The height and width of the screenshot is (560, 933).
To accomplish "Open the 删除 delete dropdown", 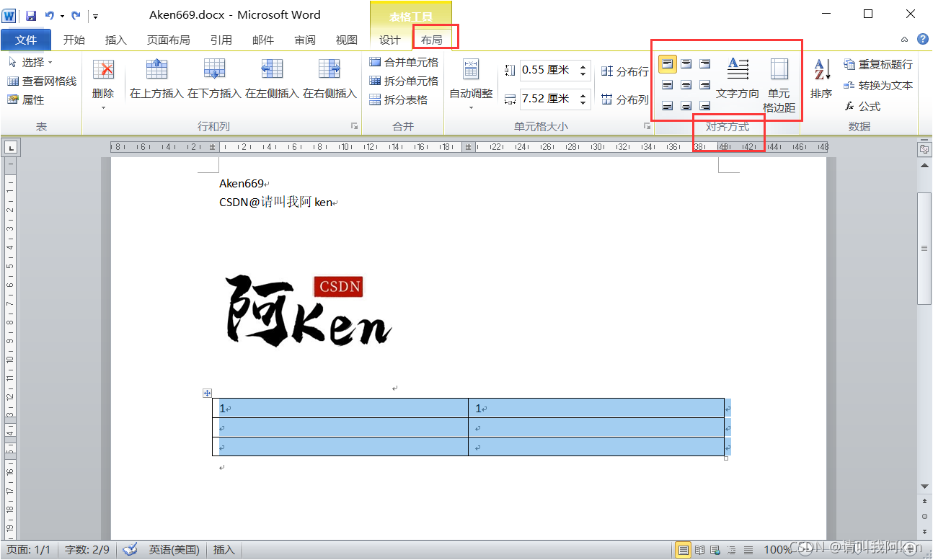I will [103, 85].
